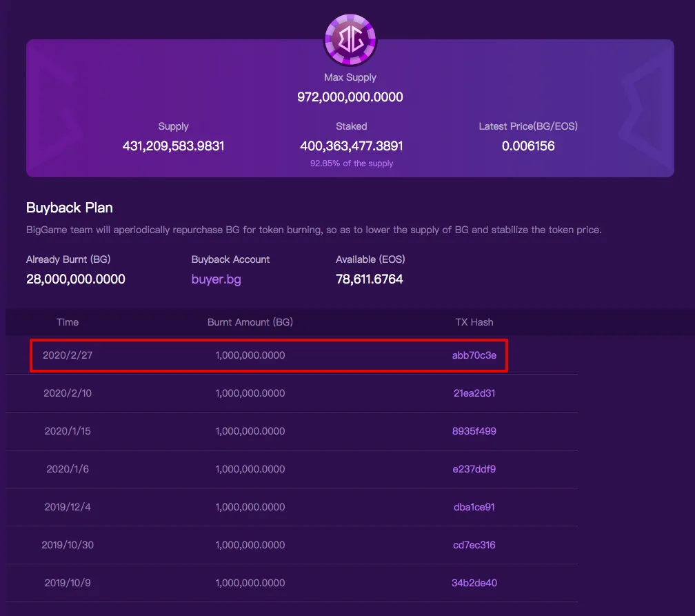695x616 pixels.
Task: Click burnt amount in the 2020/1/15 row
Action: tap(250, 431)
